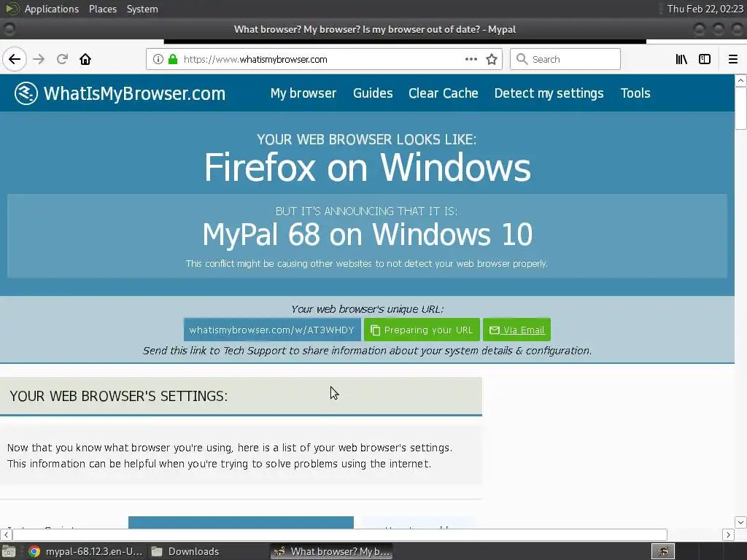Click the forward navigation arrow
This screenshot has height=560, width=747.
tap(39, 59)
